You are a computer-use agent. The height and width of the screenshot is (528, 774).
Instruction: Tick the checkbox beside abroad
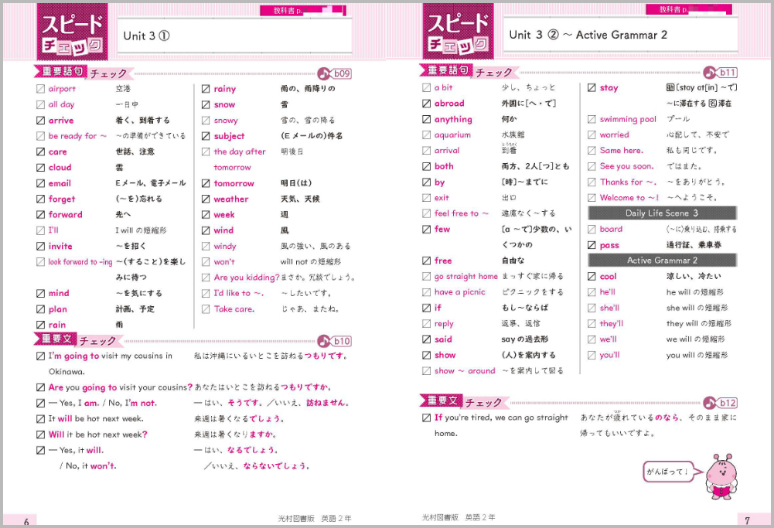point(426,104)
